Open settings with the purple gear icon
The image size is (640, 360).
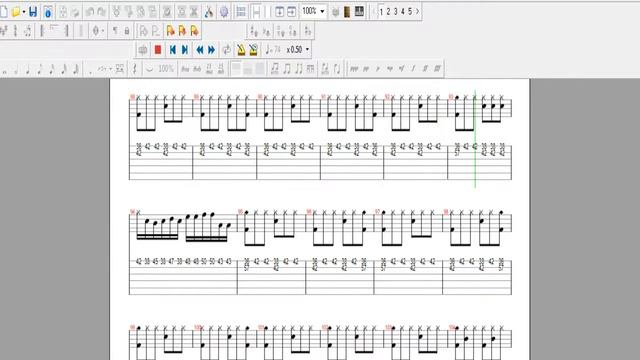224,12
